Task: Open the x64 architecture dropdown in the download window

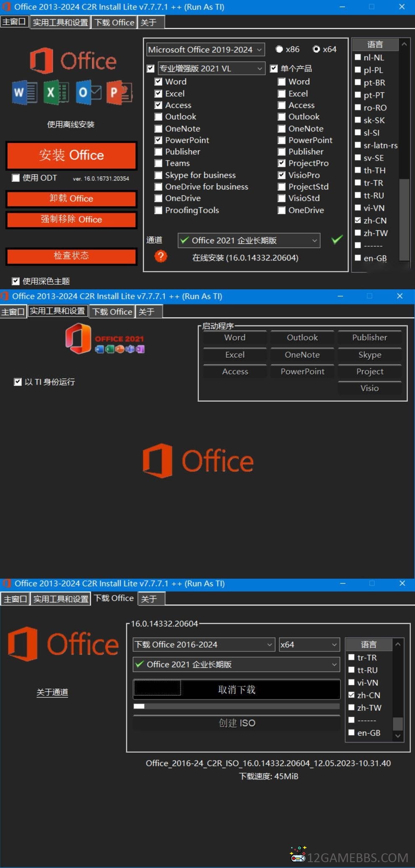Action: click(309, 644)
